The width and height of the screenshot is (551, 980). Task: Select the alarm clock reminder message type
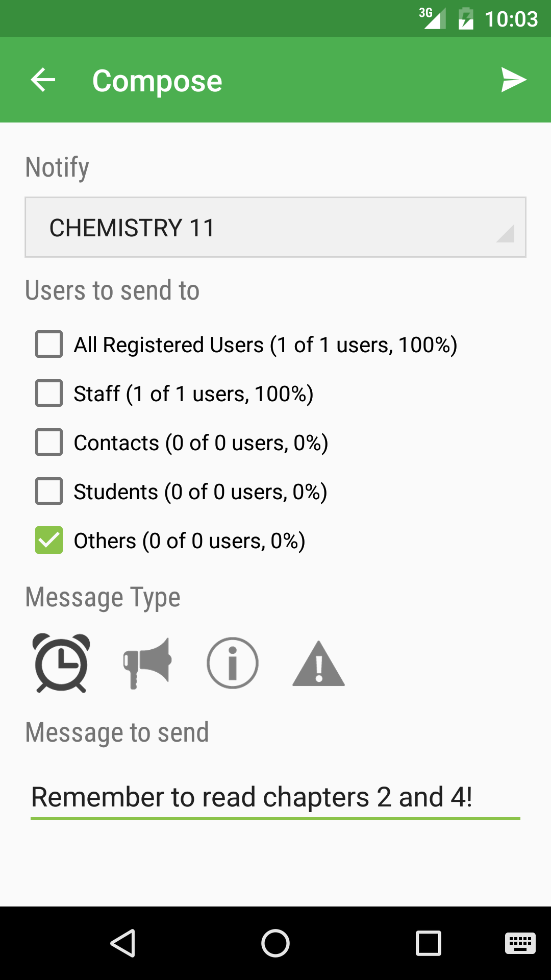[x=61, y=663]
